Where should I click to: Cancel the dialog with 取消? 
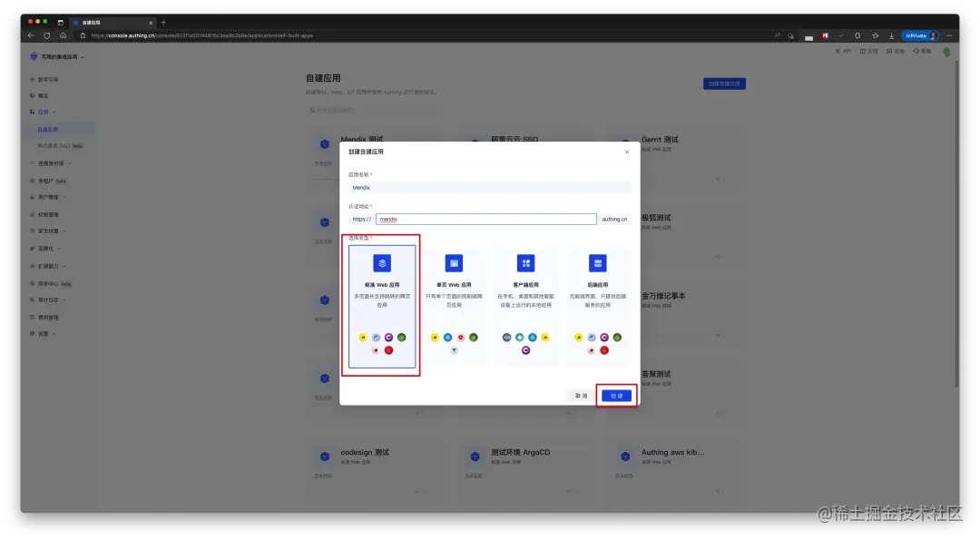click(582, 396)
